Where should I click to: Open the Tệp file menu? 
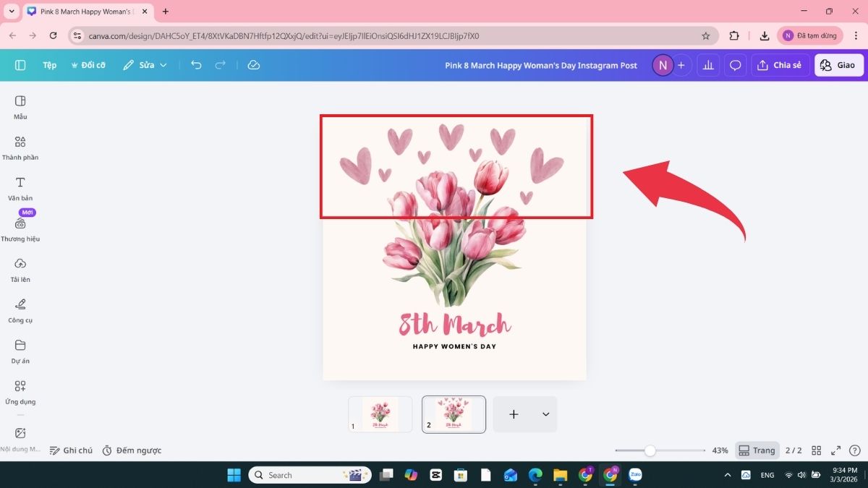(49, 65)
